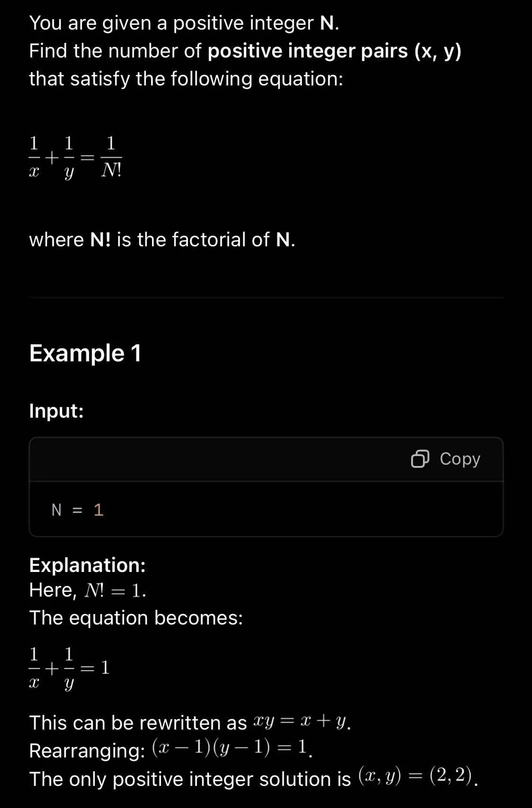Click the "where N! is the factorial" sentence
Viewport: 532px width, 808px height.
click(x=162, y=240)
